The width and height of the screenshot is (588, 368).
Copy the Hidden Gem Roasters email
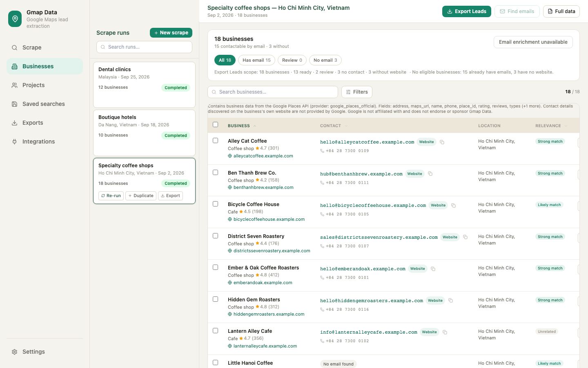(450, 301)
